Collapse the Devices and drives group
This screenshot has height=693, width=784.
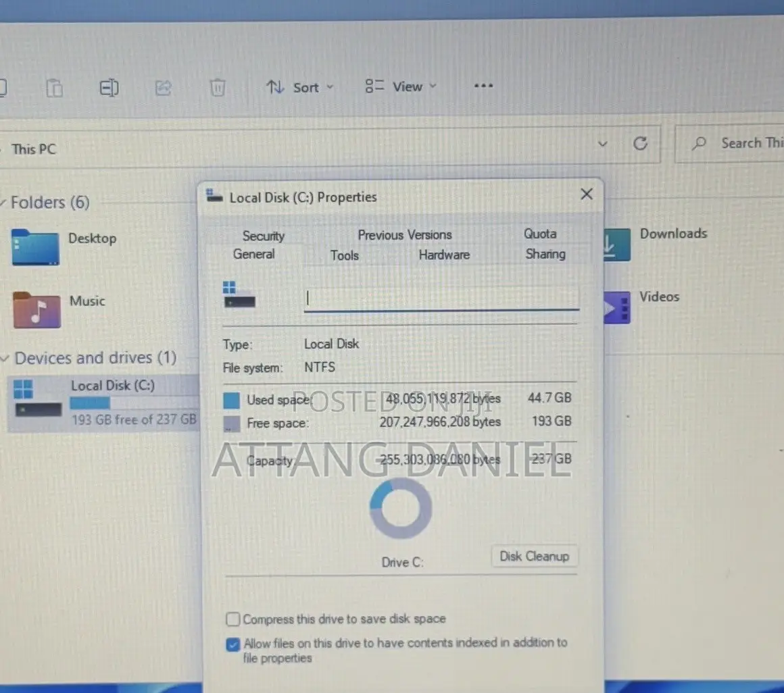point(5,358)
